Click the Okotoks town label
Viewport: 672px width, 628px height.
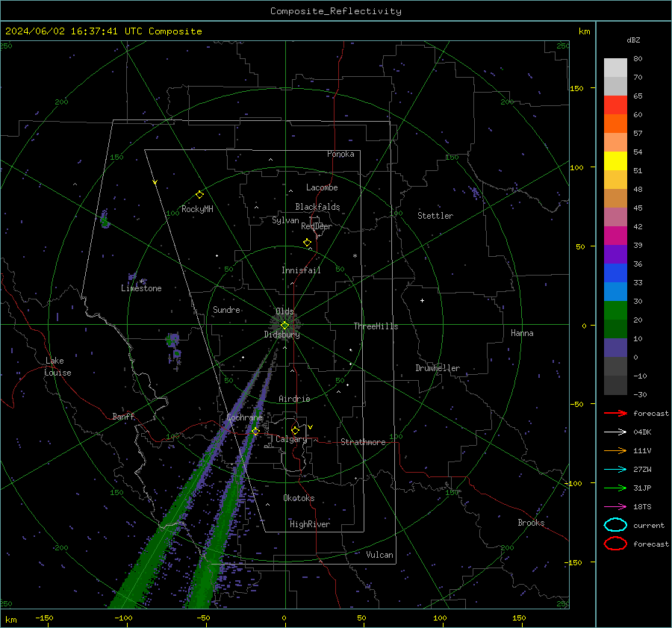click(x=299, y=498)
